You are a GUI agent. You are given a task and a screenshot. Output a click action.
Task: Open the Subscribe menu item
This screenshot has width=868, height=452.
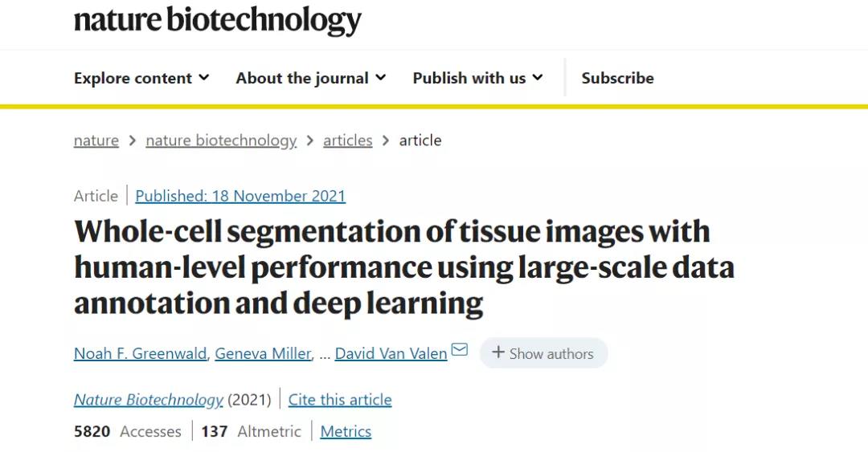[617, 78]
